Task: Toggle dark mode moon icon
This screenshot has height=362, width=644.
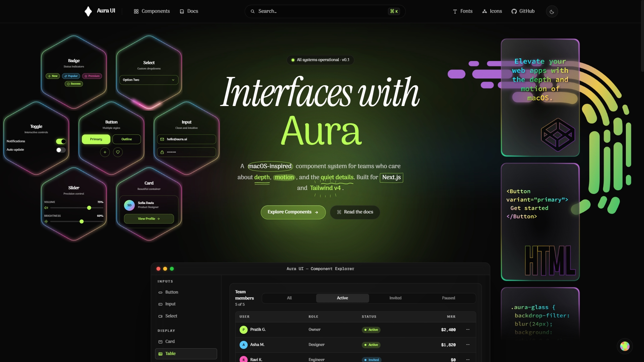Action: (x=552, y=12)
